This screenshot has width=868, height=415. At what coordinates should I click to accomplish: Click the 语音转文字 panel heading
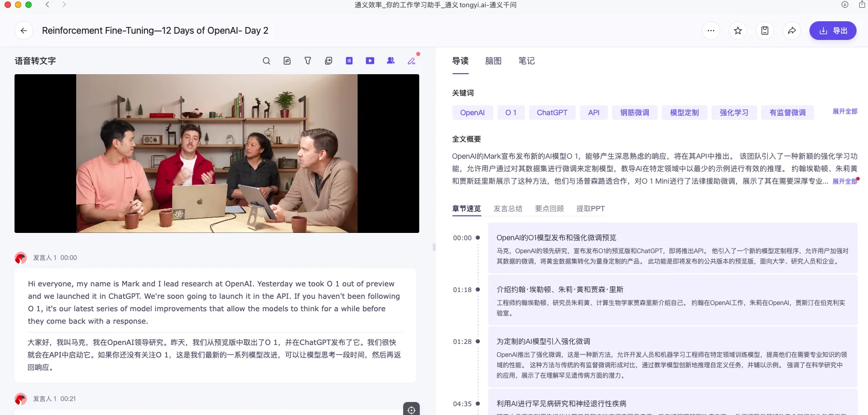(x=35, y=61)
